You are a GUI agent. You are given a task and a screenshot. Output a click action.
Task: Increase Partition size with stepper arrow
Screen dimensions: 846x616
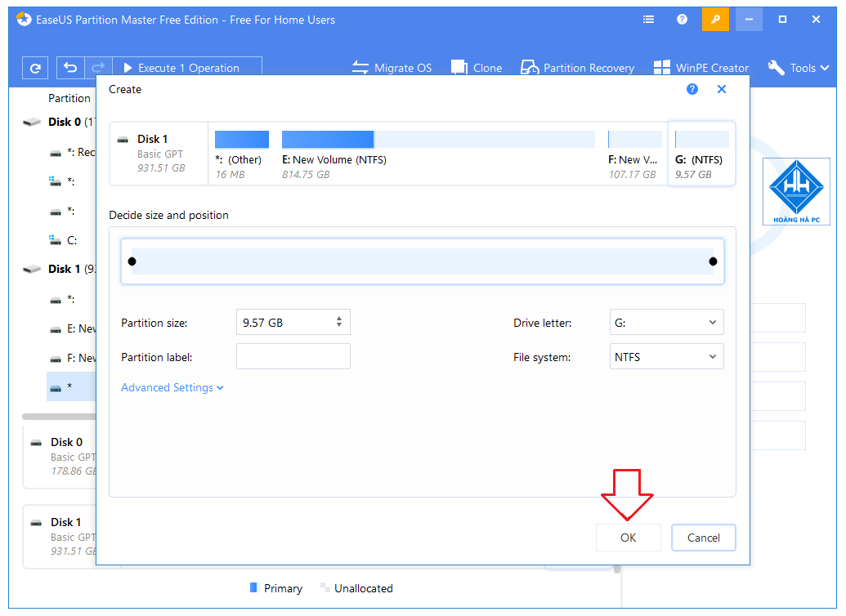coord(339,318)
